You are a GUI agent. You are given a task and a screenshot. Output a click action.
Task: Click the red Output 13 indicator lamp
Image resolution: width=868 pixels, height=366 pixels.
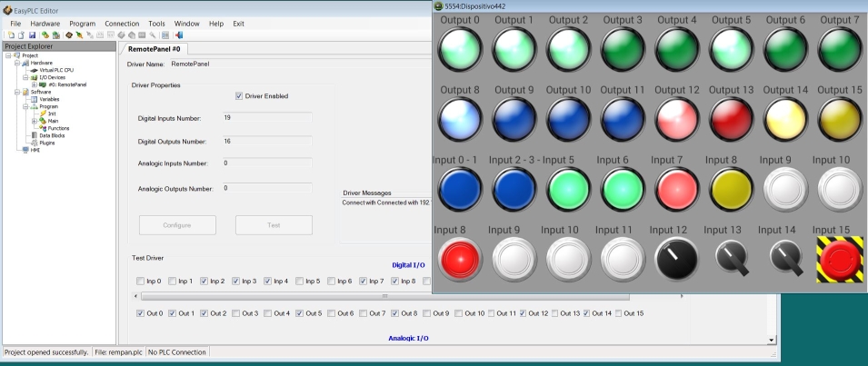(x=733, y=117)
